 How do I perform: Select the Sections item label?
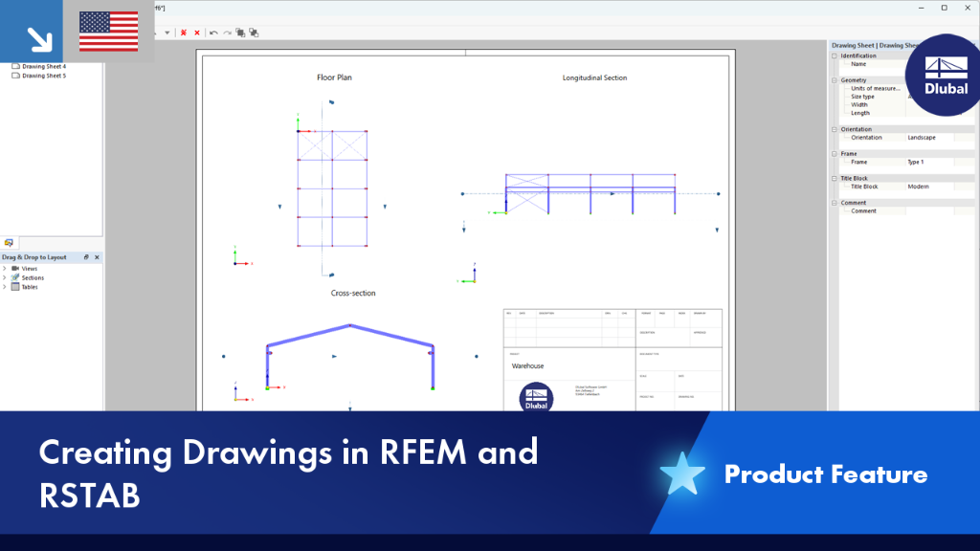pos(33,278)
